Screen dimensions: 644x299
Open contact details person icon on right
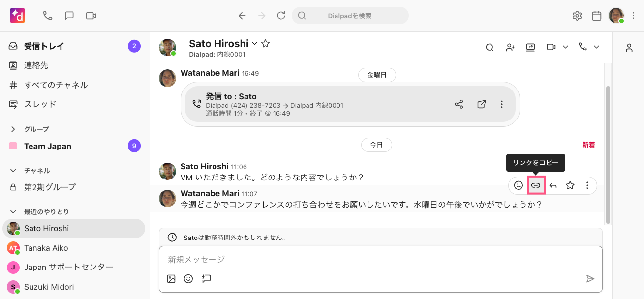629,48
